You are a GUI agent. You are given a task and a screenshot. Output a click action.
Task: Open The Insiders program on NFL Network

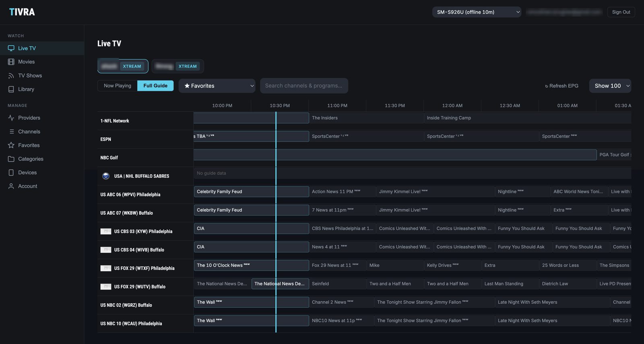(x=366, y=118)
